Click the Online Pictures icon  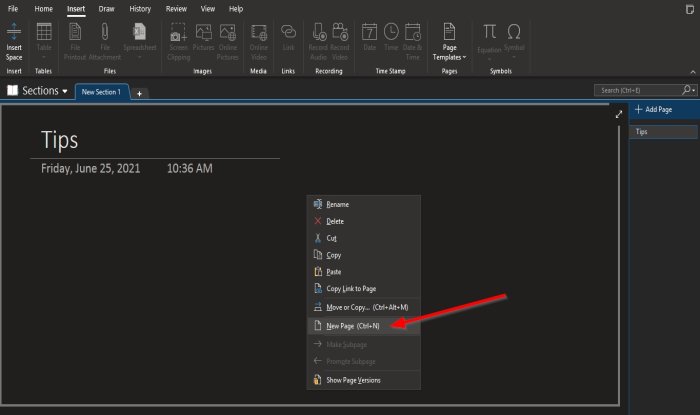coord(228,32)
